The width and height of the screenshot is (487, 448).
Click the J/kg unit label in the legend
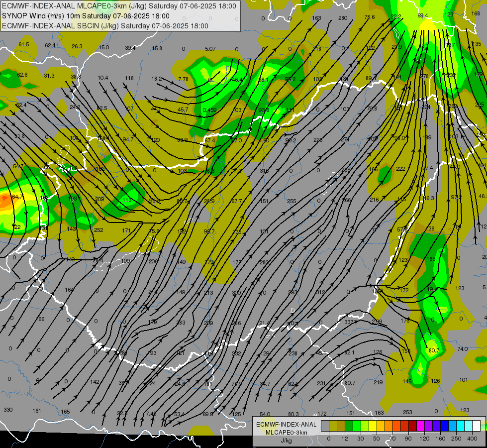pyautogui.click(x=287, y=441)
